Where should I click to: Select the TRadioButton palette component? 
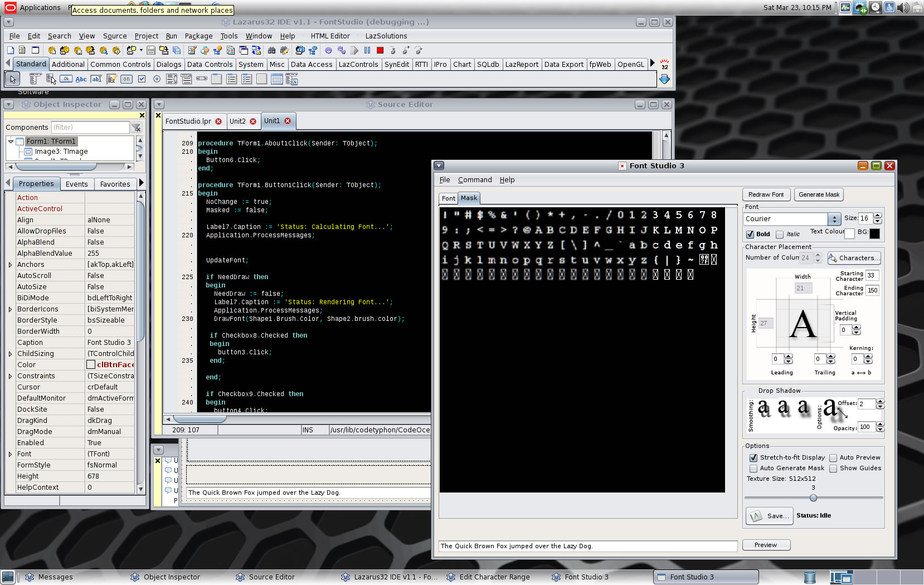(x=157, y=79)
